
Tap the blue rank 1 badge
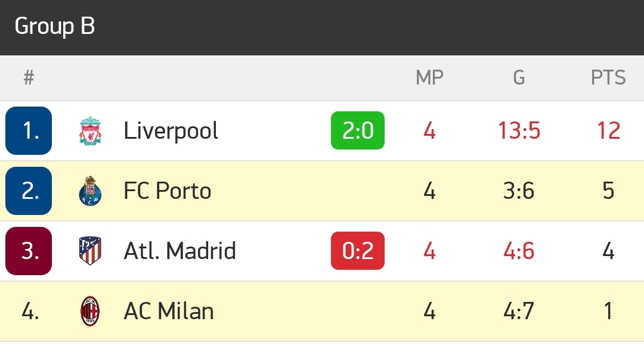click(29, 130)
